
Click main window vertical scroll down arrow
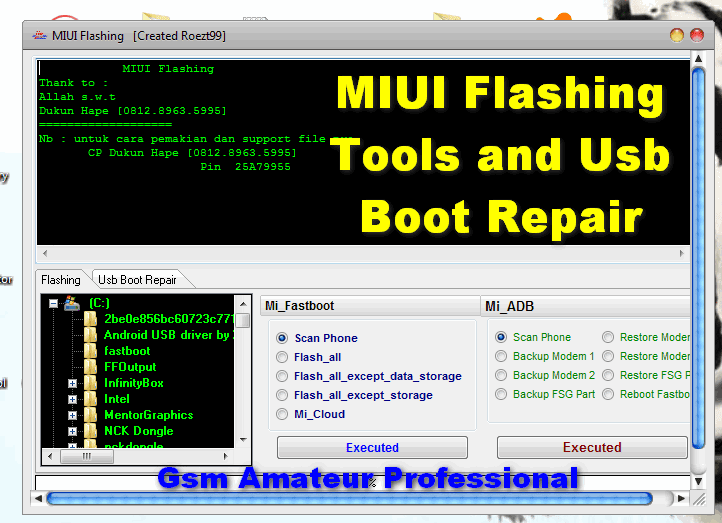(x=699, y=482)
